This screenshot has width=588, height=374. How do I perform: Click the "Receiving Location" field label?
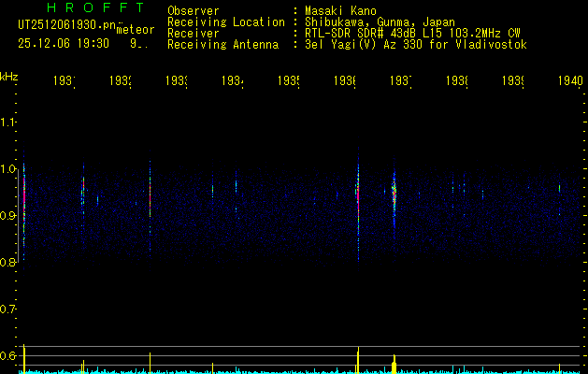[225, 22]
